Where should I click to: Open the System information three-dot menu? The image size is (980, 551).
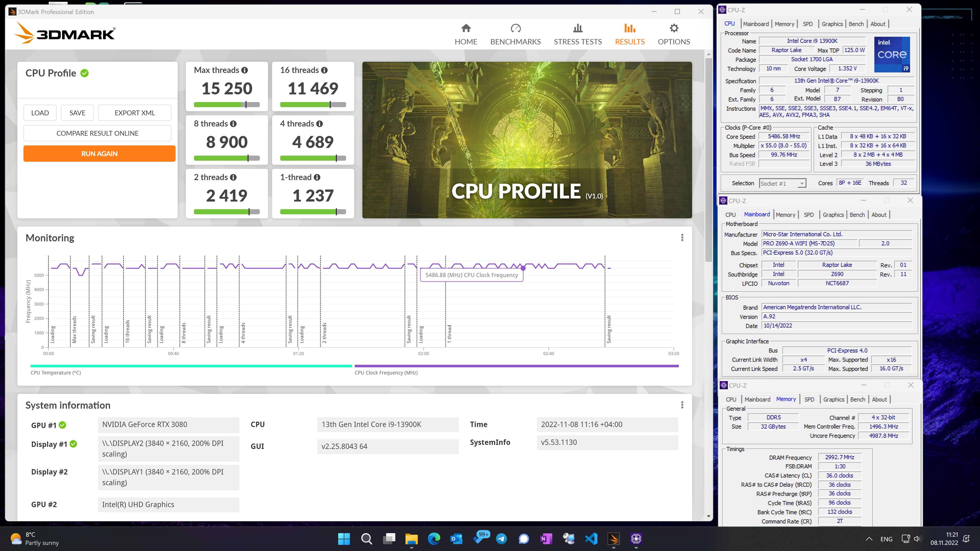[682, 405]
